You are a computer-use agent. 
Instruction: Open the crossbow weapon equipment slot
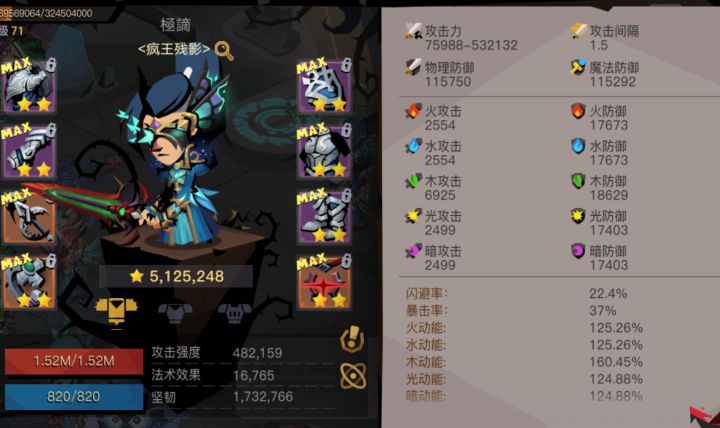(28, 216)
